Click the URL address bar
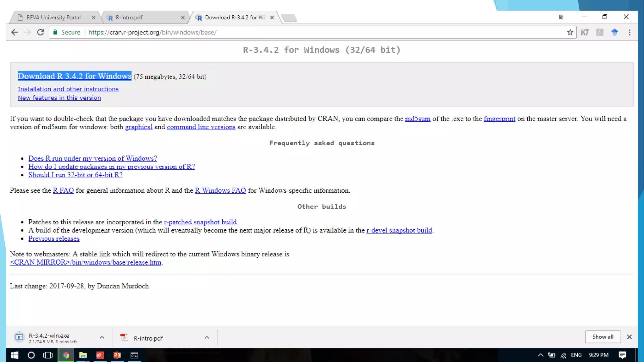Screen dimensions: 644x362 (314, 32)
